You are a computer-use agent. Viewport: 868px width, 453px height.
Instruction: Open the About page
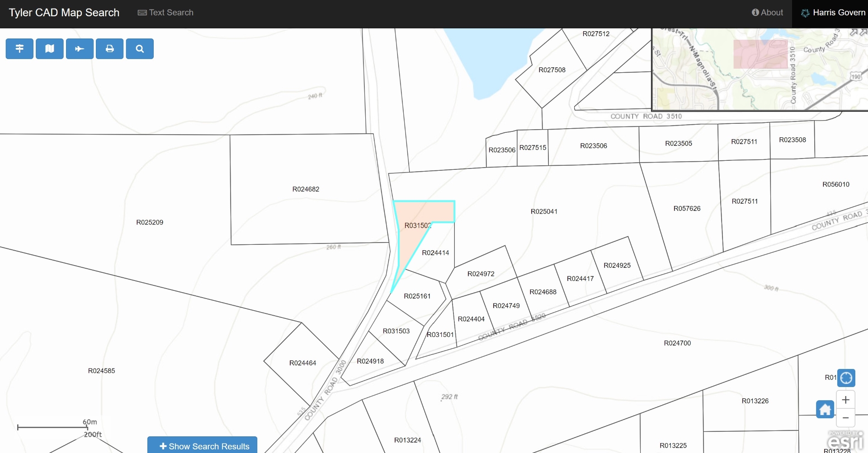767,13
